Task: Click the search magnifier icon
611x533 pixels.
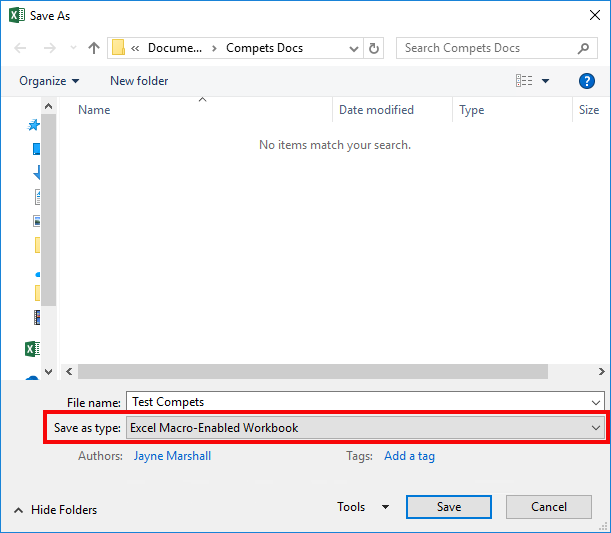Action: [x=583, y=48]
